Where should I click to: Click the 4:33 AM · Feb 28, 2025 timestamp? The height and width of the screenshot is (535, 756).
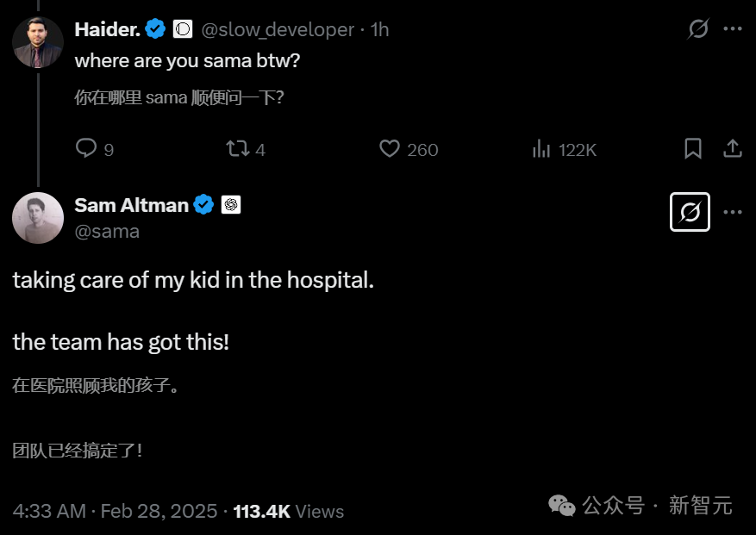[x=115, y=511]
